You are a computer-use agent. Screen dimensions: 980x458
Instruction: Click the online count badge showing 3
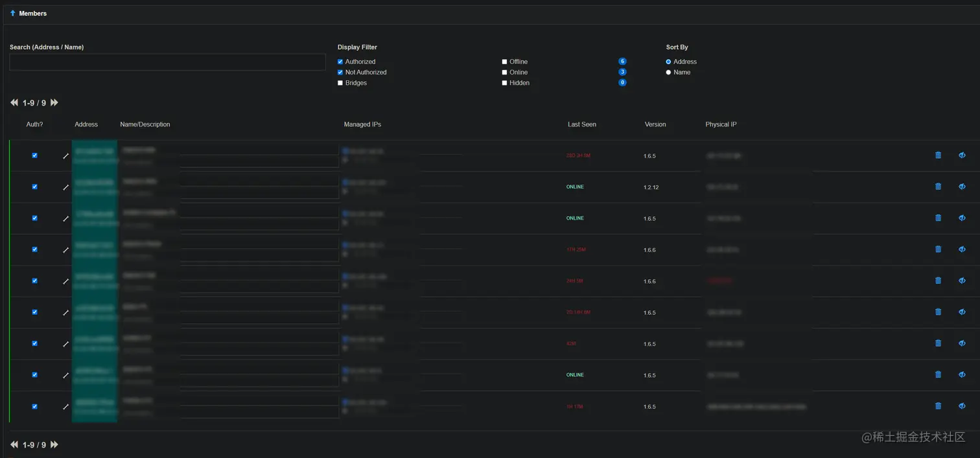622,72
